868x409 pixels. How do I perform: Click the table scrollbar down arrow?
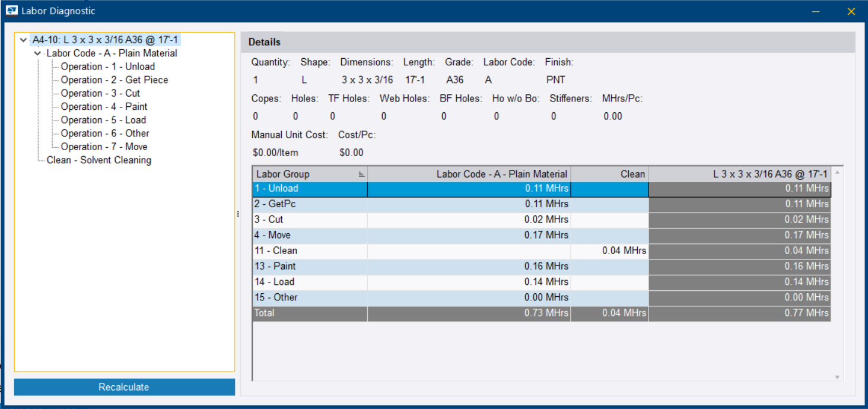pos(837,377)
